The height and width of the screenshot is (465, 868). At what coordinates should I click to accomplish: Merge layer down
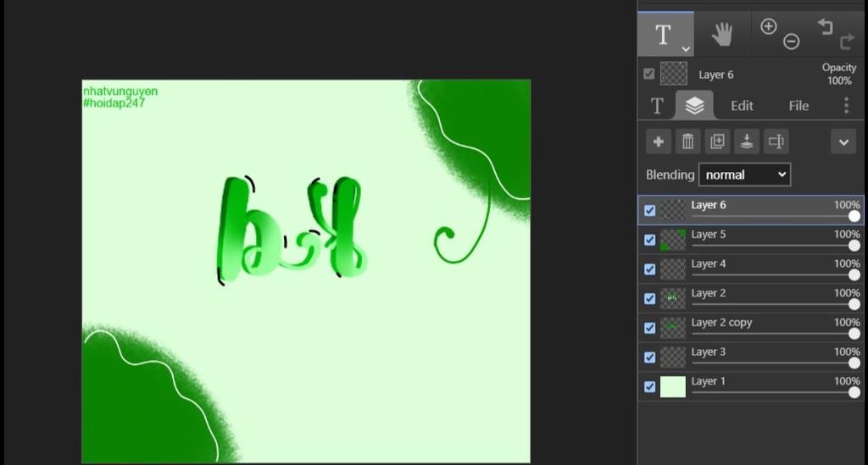coord(746,141)
